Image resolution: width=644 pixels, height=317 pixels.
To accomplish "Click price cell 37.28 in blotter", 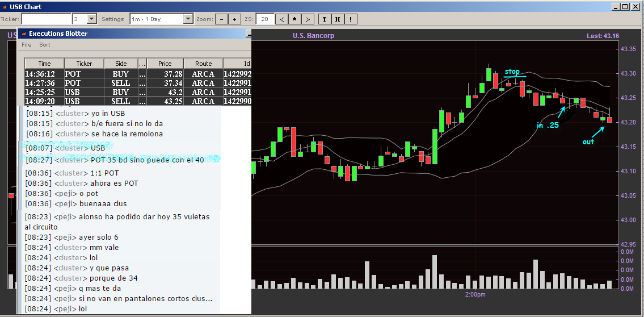I will tap(165, 74).
